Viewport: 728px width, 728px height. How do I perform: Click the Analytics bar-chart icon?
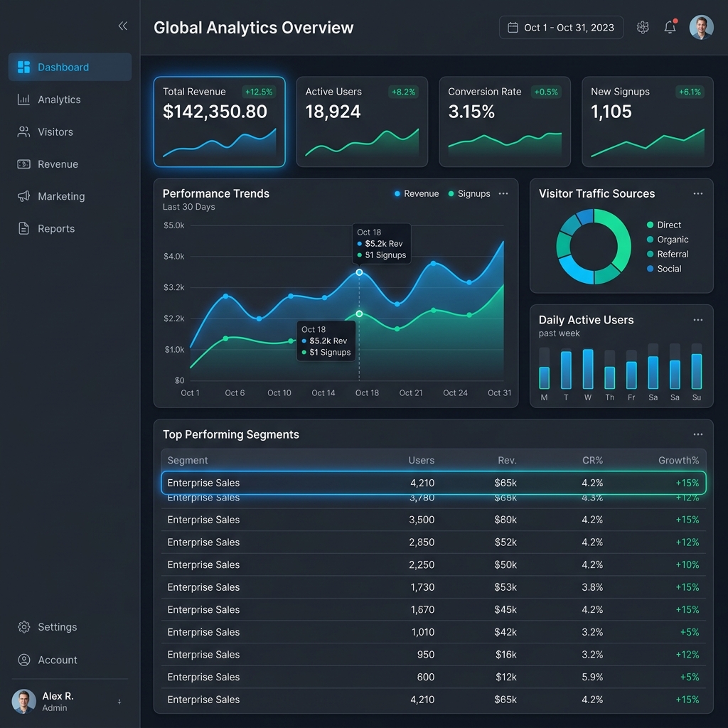[x=23, y=100]
